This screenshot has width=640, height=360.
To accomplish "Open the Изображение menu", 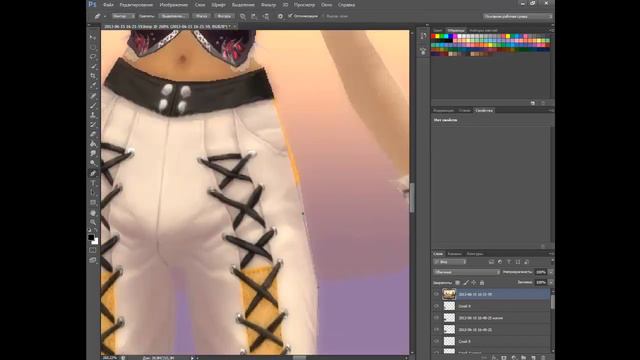I will click(174, 5).
